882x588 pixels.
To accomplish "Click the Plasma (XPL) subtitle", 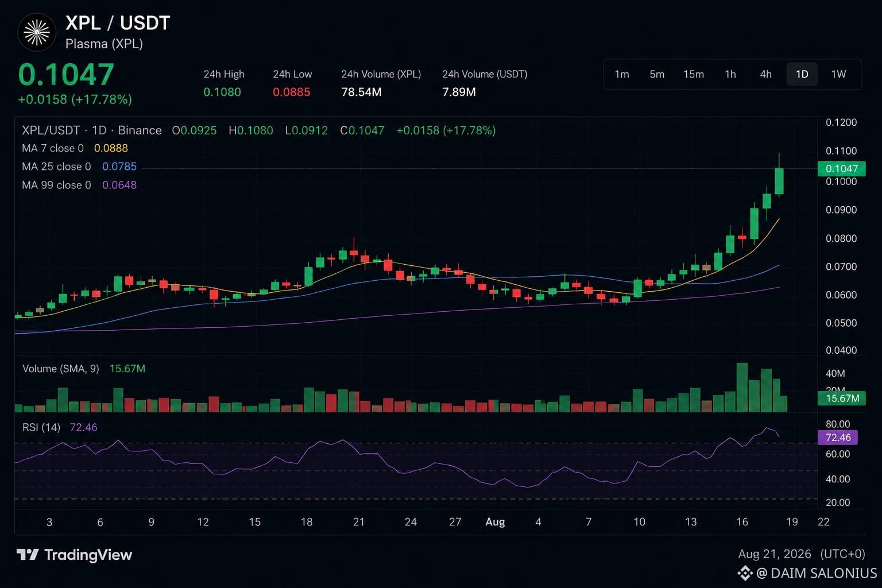I will click(104, 44).
